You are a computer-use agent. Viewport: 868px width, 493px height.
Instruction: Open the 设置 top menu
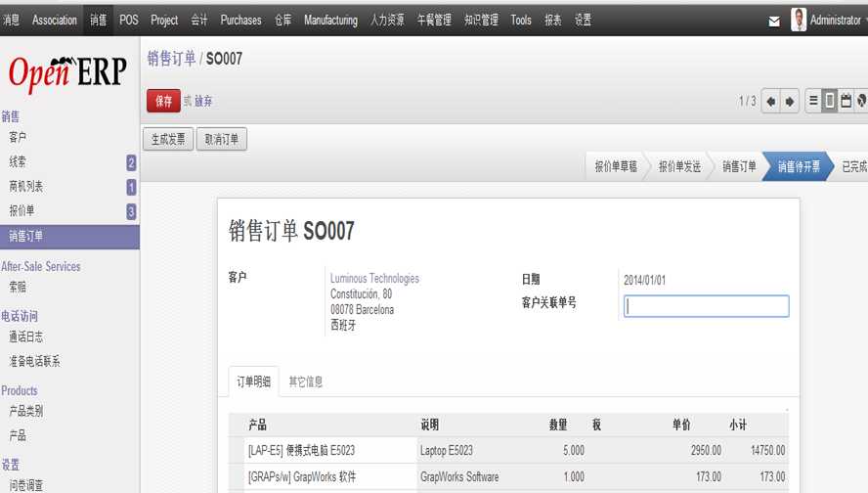[x=583, y=20]
